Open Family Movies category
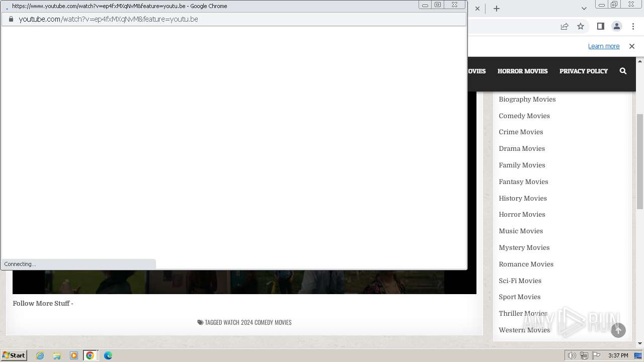The image size is (644, 362). tap(522, 165)
